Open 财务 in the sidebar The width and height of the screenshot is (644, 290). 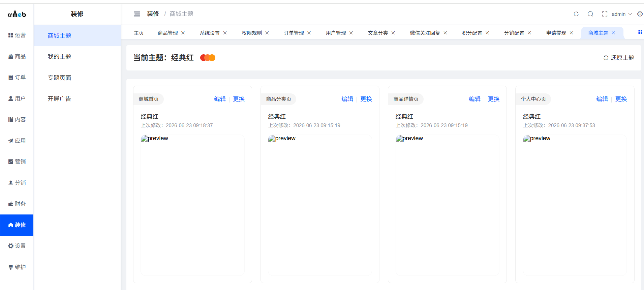(17, 204)
